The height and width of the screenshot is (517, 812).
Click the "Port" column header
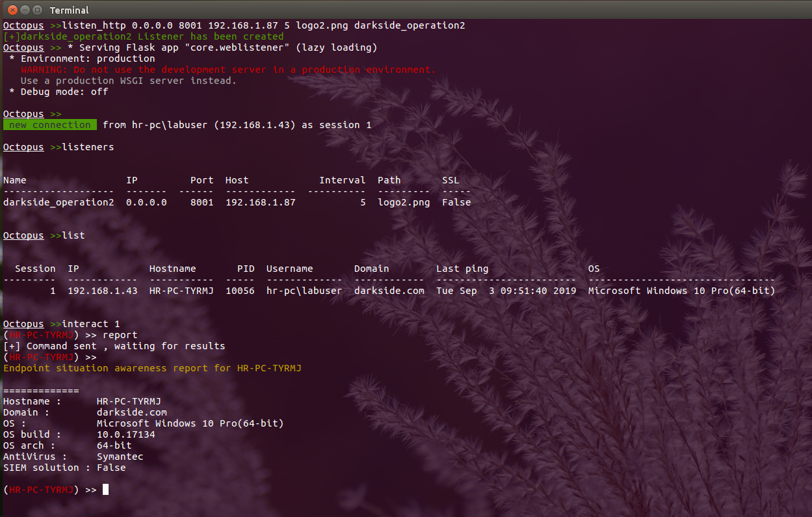pyautogui.click(x=202, y=180)
